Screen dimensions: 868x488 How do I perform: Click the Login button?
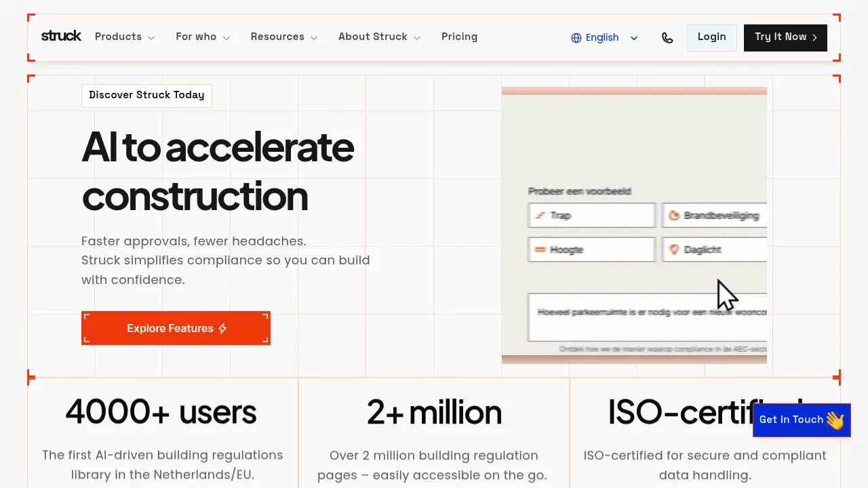pyautogui.click(x=712, y=37)
